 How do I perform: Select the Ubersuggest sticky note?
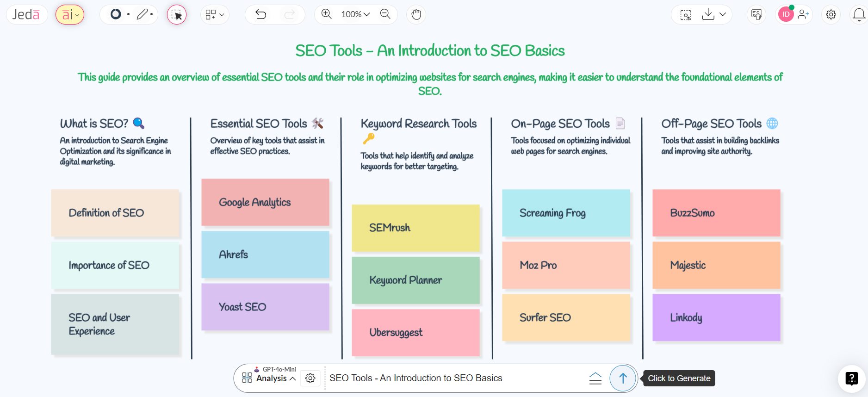pos(416,332)
